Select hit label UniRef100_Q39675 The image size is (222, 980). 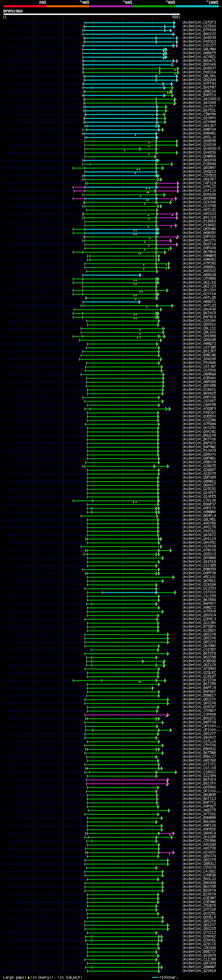pyautogui.click(x=199, y=466)
